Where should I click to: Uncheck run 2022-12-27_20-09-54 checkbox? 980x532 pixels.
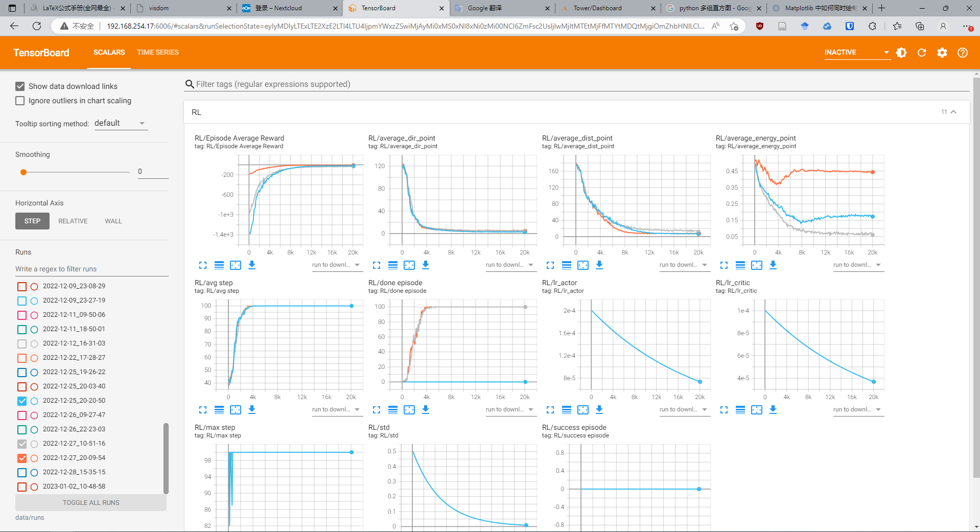pyautogui.click(x=22, y=458)
